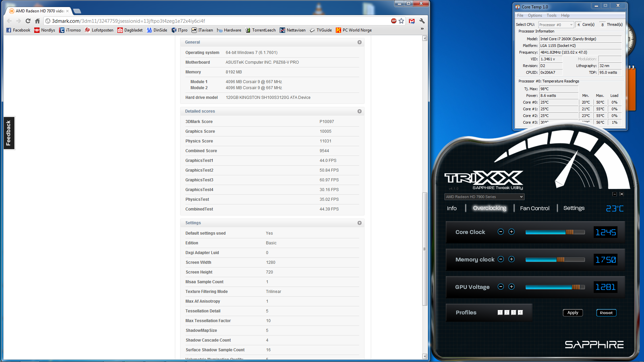Open the Feedback side tab
644x362 pixels.
tap(9, 133)
